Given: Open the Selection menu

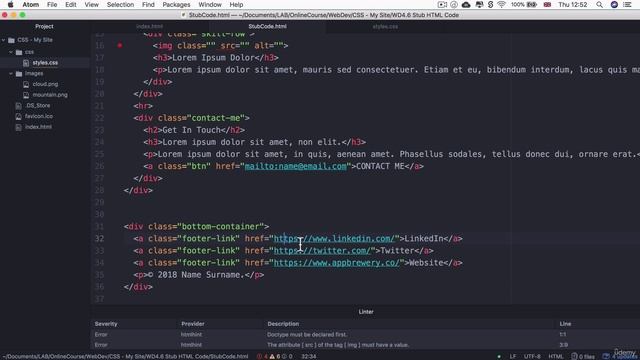Looking at the screenshot, I should [120, 4].
